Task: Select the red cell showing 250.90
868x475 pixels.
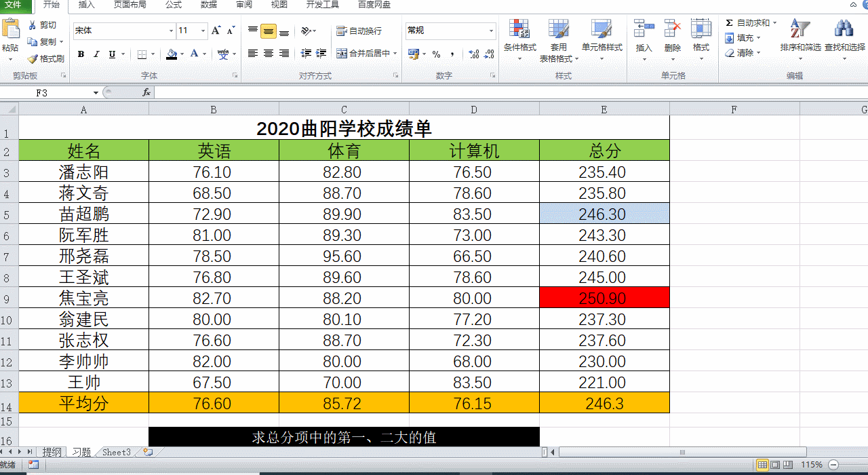Action: pos(604,298)
